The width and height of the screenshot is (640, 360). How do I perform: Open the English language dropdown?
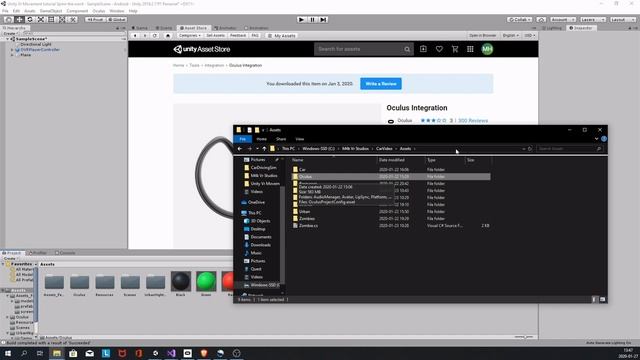pos(511,36)
